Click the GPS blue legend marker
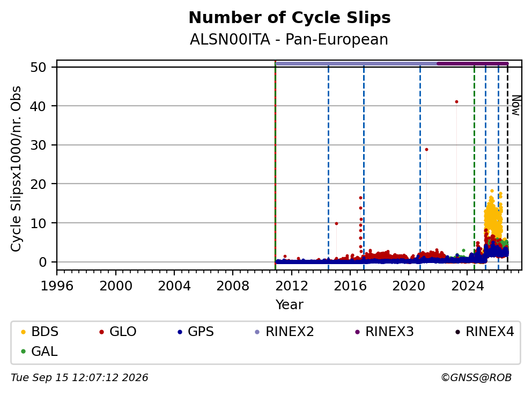 [180, 332]
